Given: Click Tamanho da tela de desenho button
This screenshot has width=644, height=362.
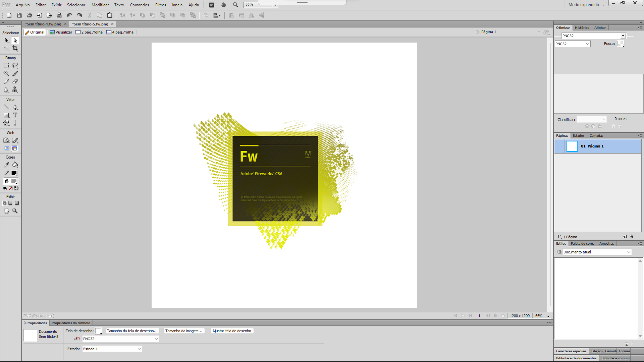Looking at the screenshot, I should (132, 331).
